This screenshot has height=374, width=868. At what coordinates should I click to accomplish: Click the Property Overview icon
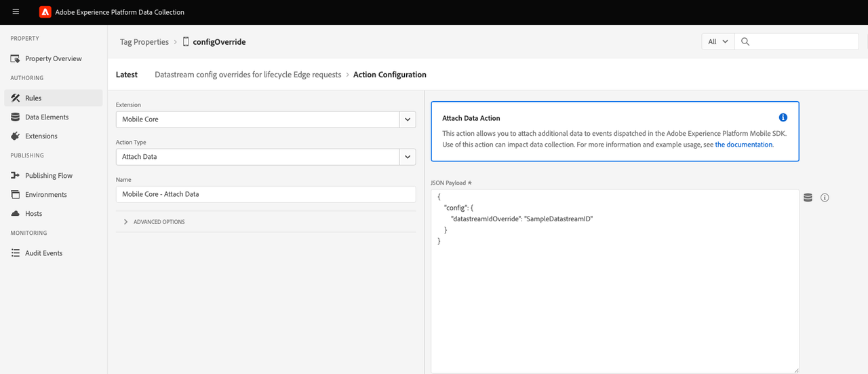click(16, 59)
